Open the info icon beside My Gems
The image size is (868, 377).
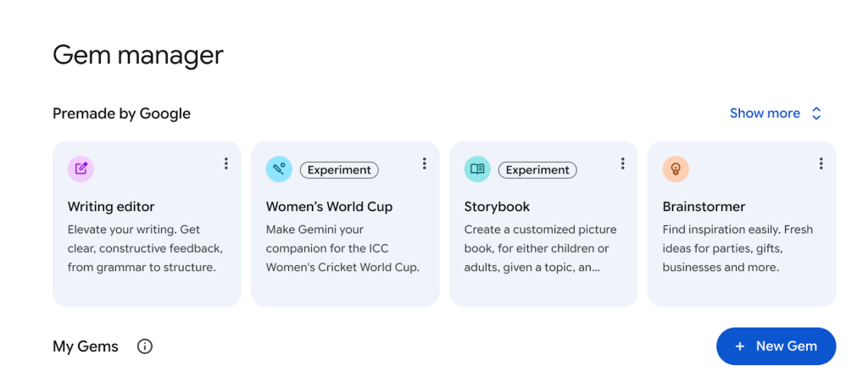pyautogui.click(x=145, y=346)
